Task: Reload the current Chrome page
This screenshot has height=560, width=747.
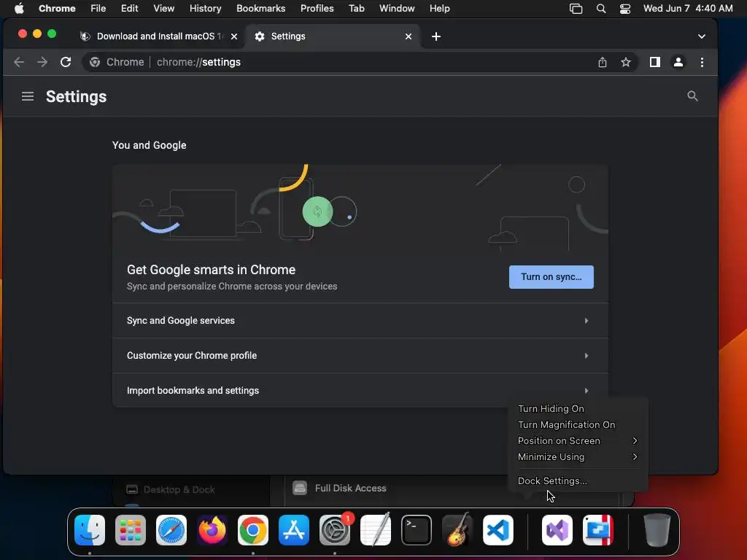Action: (66, 62)
